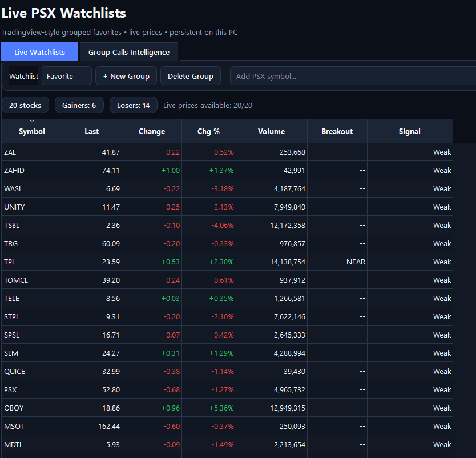The image size is (476, 458).
Task: Select the TPL symbol cell
Action: pyautogui.click(x=32, y=262)
